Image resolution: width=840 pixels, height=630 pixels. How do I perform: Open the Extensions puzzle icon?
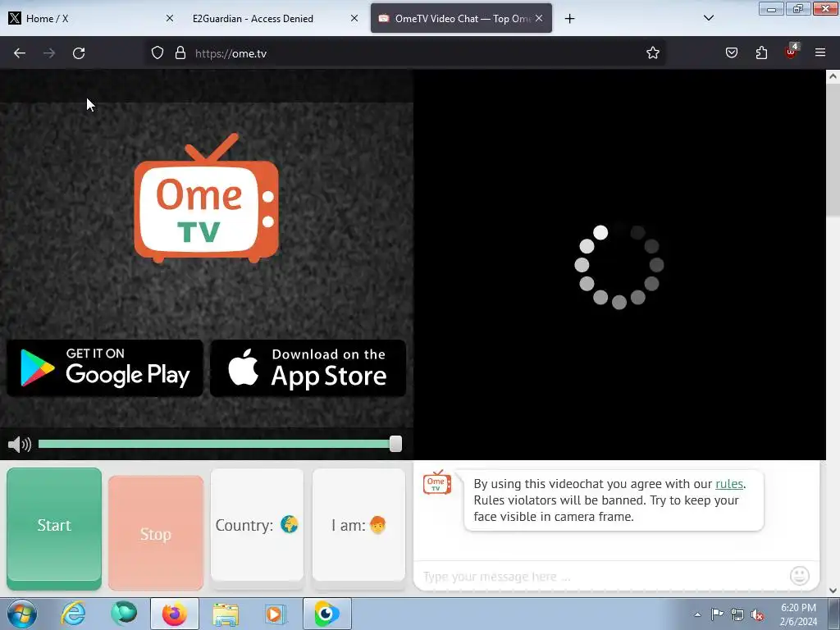(x=761, y=52)
